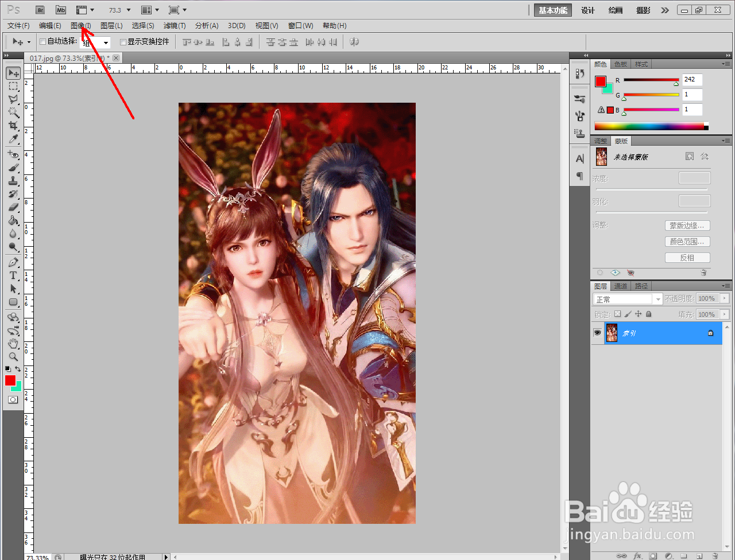Open the Screen Mode dropdown

[177, 10]
